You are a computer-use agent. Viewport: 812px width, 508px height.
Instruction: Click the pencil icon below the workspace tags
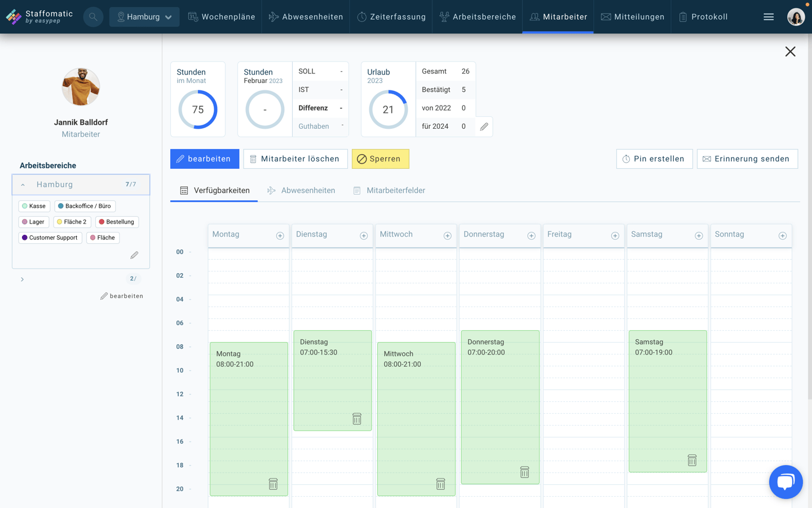[x=134, y=255]
